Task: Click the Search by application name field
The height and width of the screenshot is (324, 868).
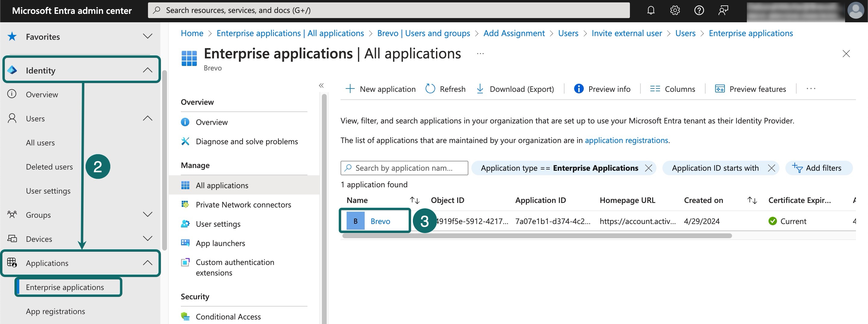Action: click(404, 168)
